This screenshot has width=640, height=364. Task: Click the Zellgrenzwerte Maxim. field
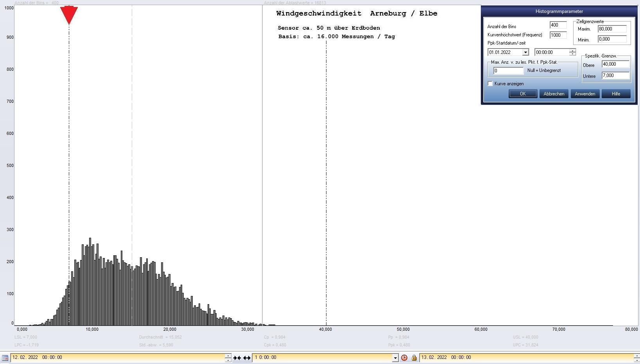coord(612,29)
